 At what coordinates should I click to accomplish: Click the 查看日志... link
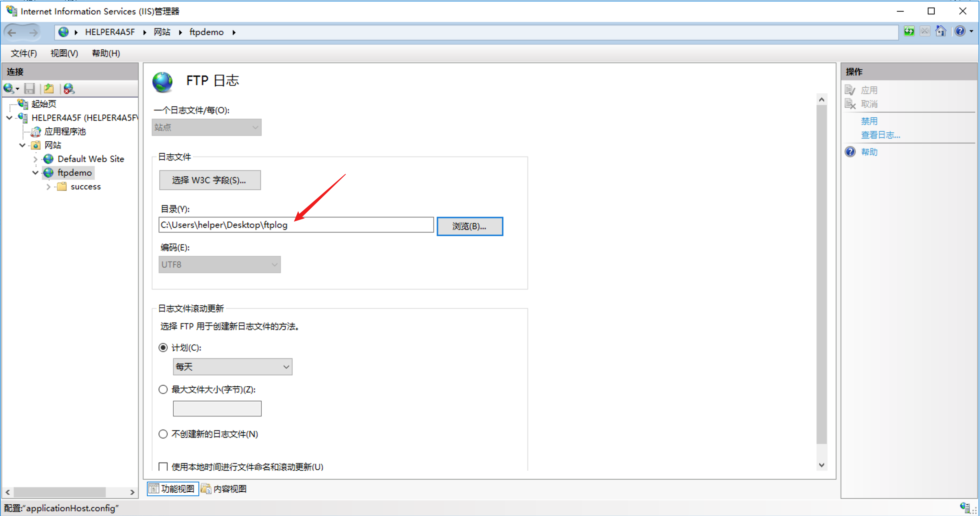click(x=880, y=135)
